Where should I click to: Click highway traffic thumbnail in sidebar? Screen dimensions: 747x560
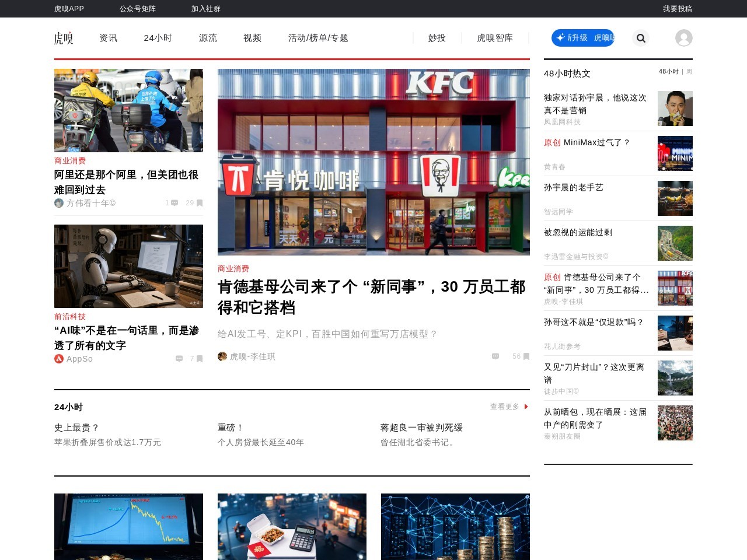click(675, 243)
